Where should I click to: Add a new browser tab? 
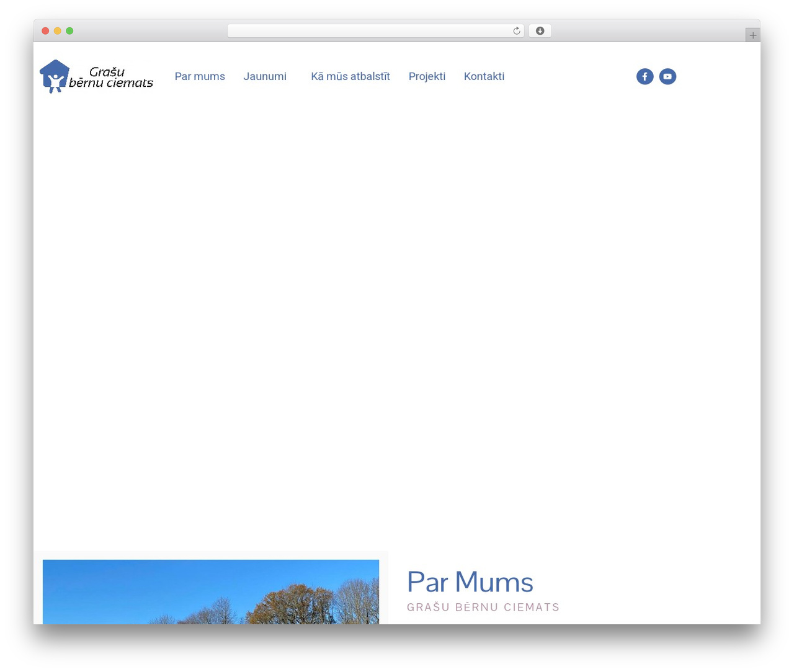752,35
